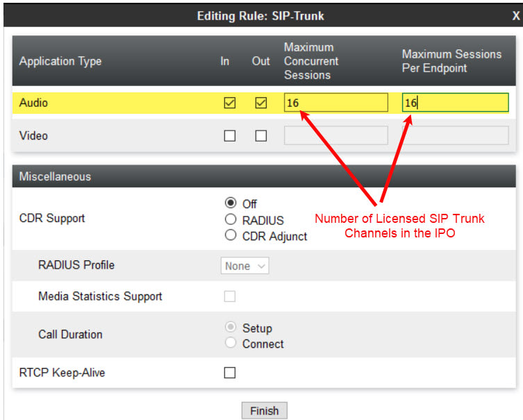Click the Application Type column header

(x=60, y=61)
